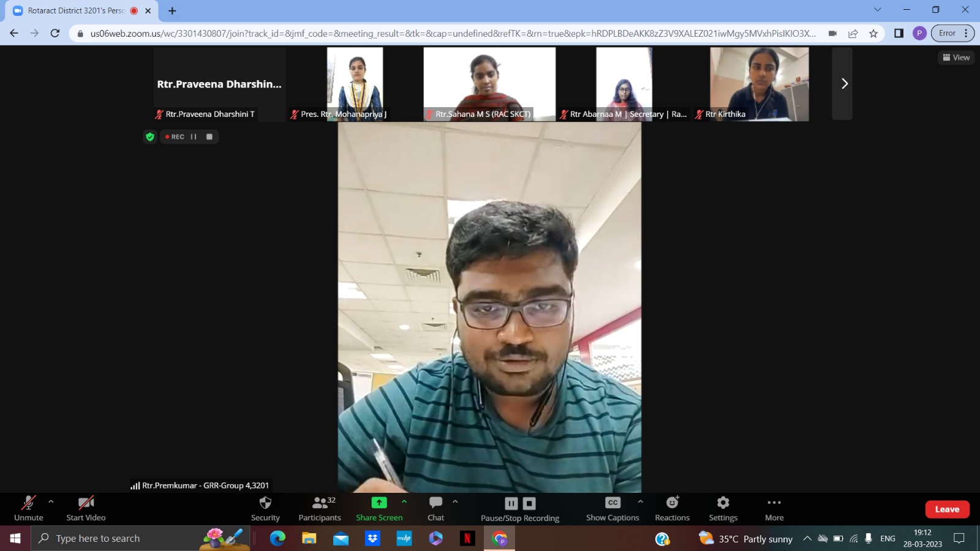Open the View layout menu

956,58
